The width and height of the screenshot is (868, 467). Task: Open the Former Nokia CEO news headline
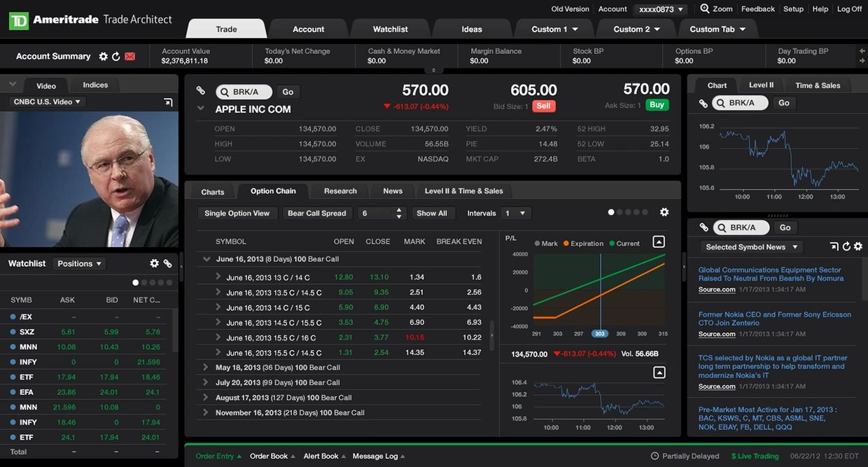[x=774, y=319]
